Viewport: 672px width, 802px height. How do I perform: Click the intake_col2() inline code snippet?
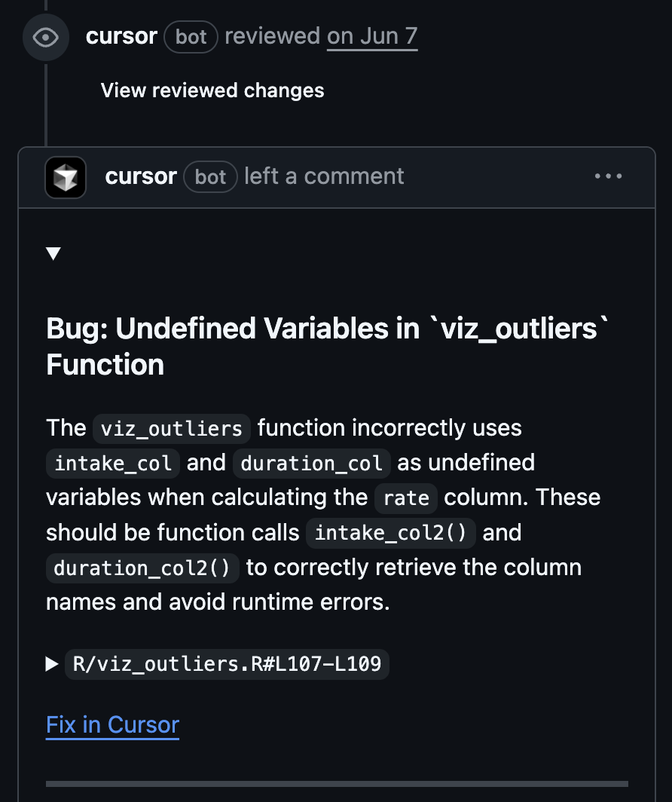[391, 533]
